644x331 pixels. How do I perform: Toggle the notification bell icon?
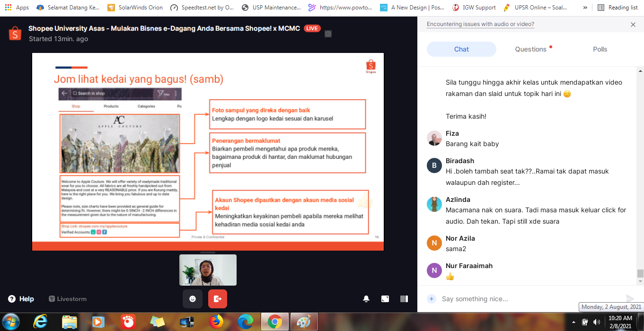coord(366,299)
